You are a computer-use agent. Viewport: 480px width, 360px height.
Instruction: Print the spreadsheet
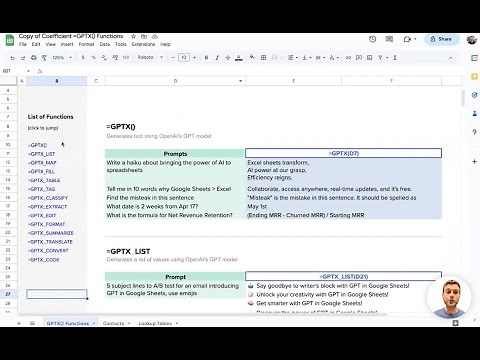pyautogui.click(x=34, y=58)
